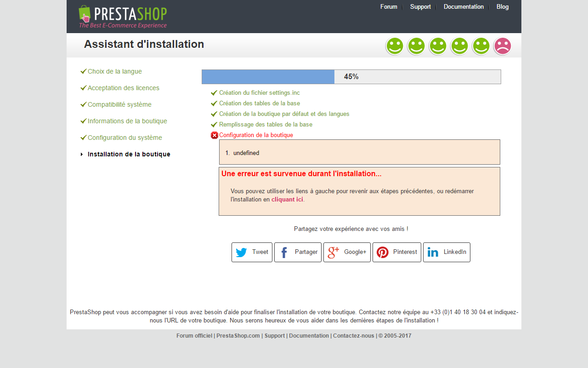588x368 pixels.
Task: Click checkmark beside Acceptation des licences
Action: pos(84,88)
